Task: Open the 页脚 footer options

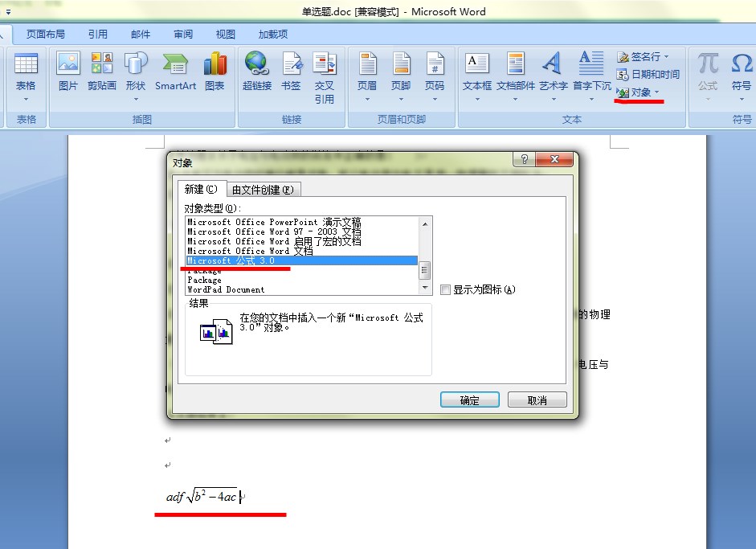Action: tap(401, 64)
